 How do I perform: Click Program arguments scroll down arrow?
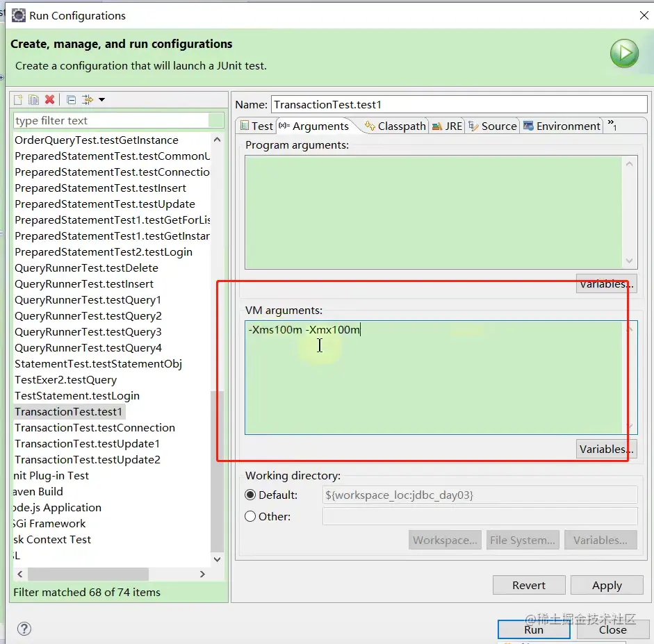click(x=630, y=261)
